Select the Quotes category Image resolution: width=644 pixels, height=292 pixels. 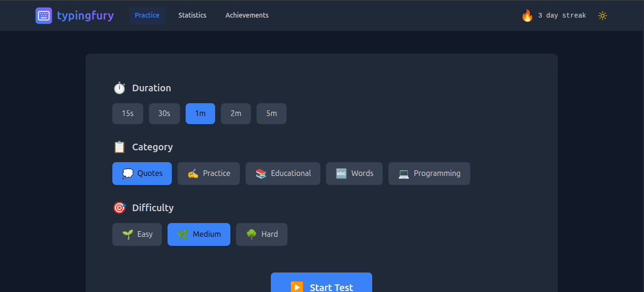point(142,174)
